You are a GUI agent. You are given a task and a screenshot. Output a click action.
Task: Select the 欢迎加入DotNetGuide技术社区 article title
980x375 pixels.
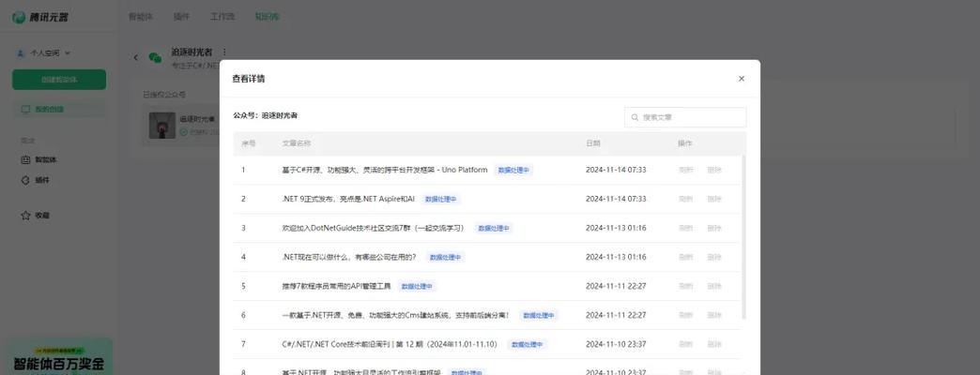click(374, 228)
